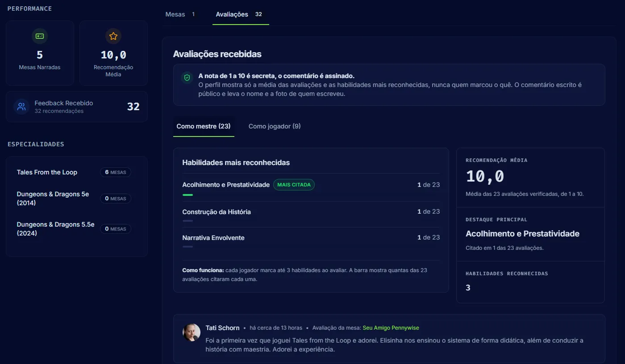Click the Feedback Recebido count 32
The height and width of the screenshot is (364, 625).
[x=133, y=107]
